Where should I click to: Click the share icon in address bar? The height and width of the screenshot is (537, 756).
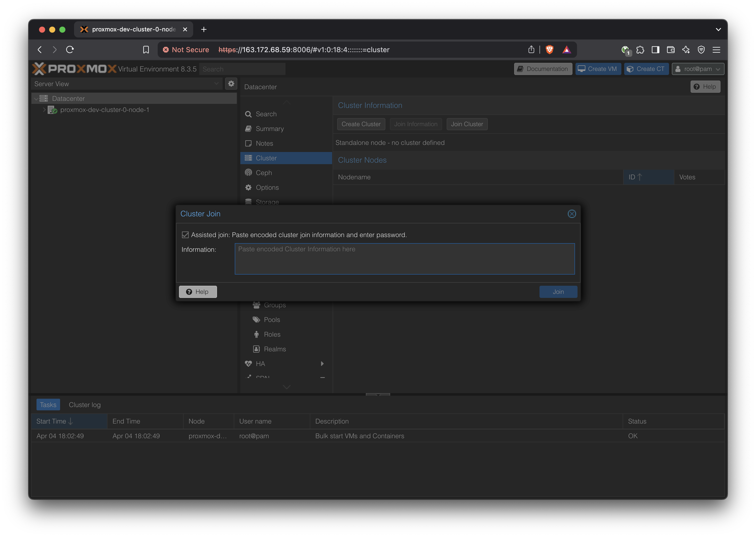point(531,50)
